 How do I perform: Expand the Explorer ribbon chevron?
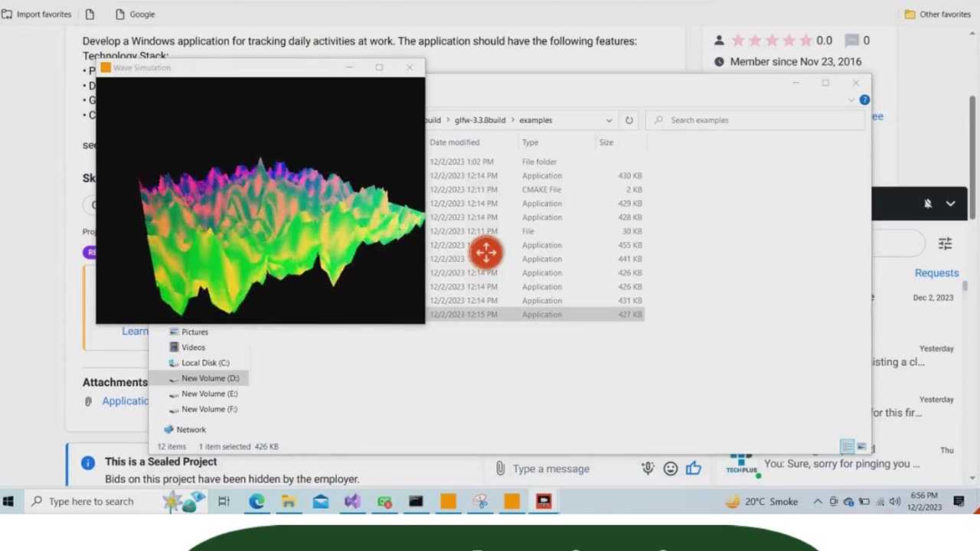click(x=851, y=99)
